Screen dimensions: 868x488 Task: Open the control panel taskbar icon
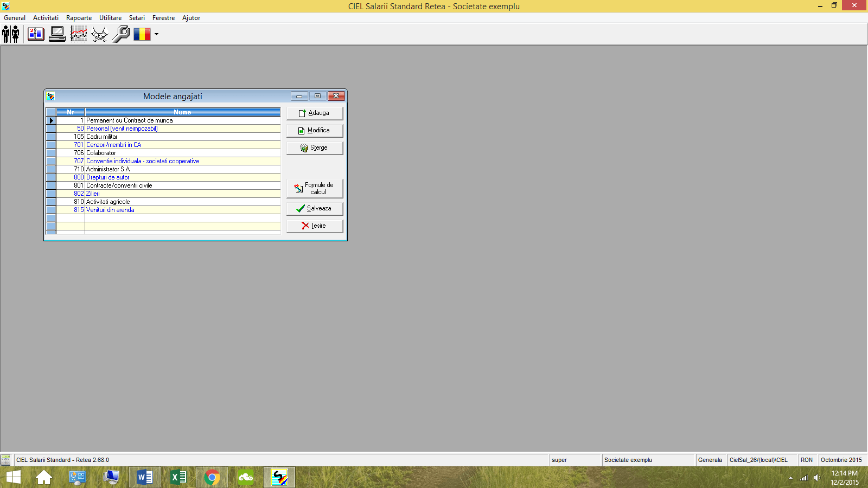pyautogui.click(x=78, y=477)
